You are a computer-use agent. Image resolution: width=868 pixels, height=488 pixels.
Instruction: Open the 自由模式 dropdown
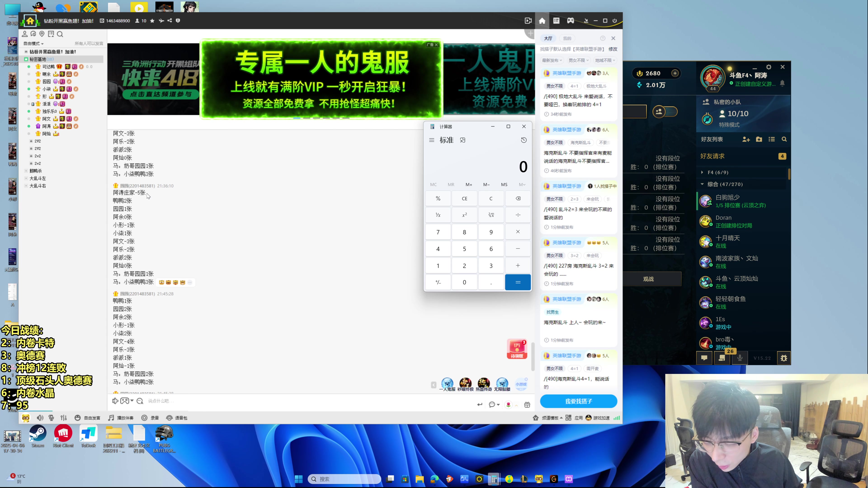[x=32, y=43]
